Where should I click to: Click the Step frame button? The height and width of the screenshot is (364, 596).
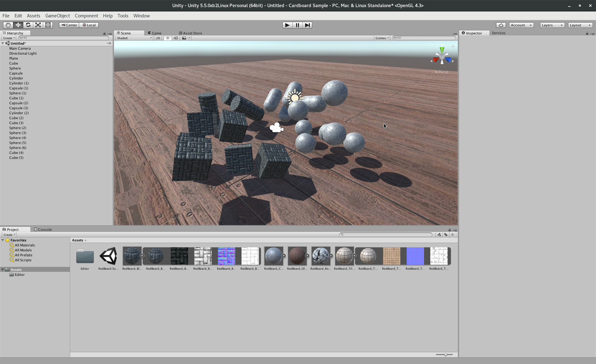307,25
